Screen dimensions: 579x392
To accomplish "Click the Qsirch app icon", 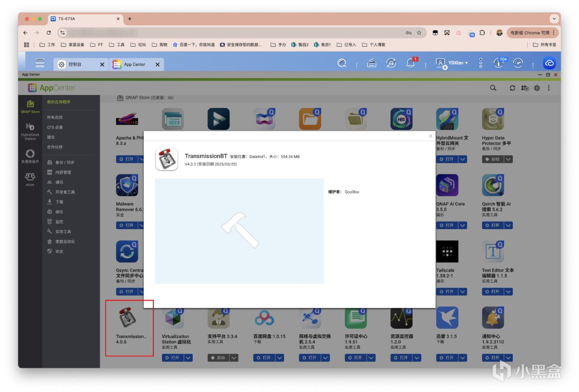I will 493,185.
